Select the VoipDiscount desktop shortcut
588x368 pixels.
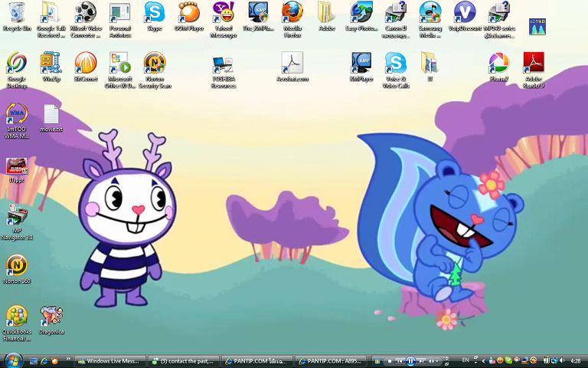pos(465,17)
